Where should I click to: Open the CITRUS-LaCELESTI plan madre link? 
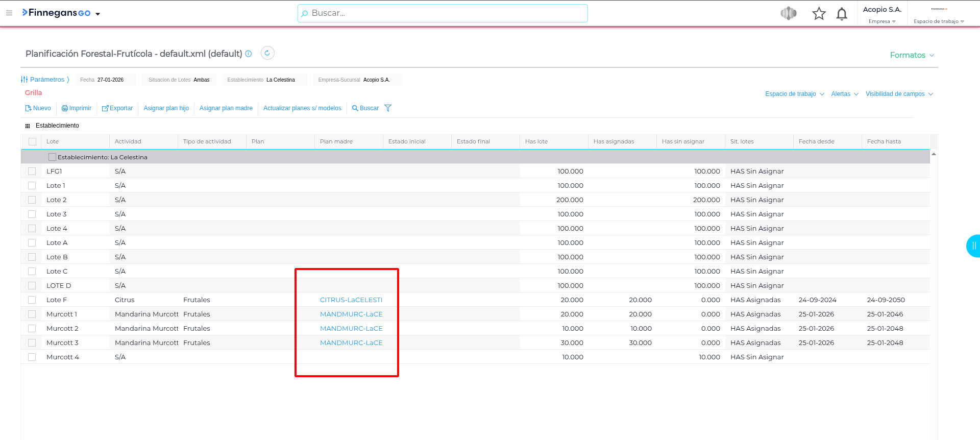coord(351,300)
